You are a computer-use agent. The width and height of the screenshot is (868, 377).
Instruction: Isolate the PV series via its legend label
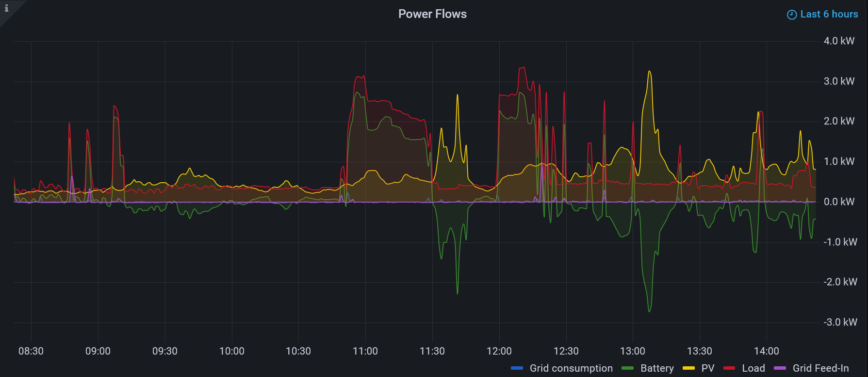click(x=708, y=368)
